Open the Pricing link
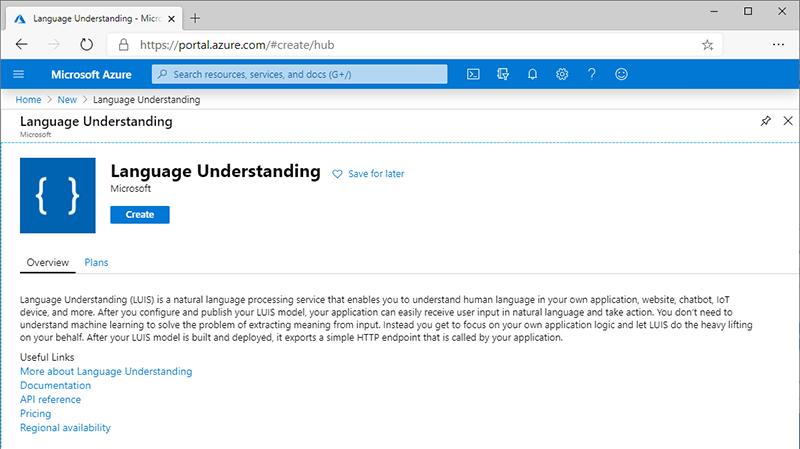 coord(35,413)
